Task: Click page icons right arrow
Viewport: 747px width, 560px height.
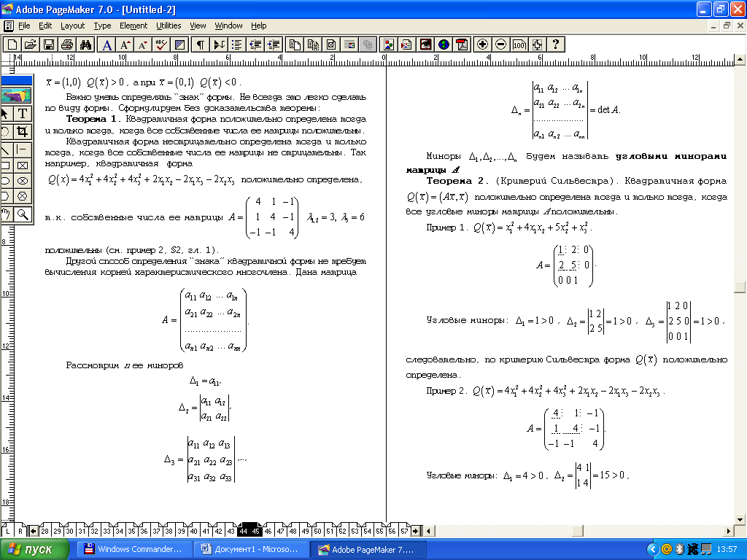Action: click(x=415, y=531)
